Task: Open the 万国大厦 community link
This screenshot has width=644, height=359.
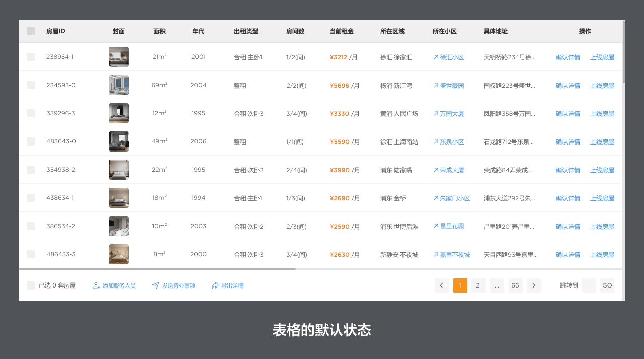Action: click(448, 114)
